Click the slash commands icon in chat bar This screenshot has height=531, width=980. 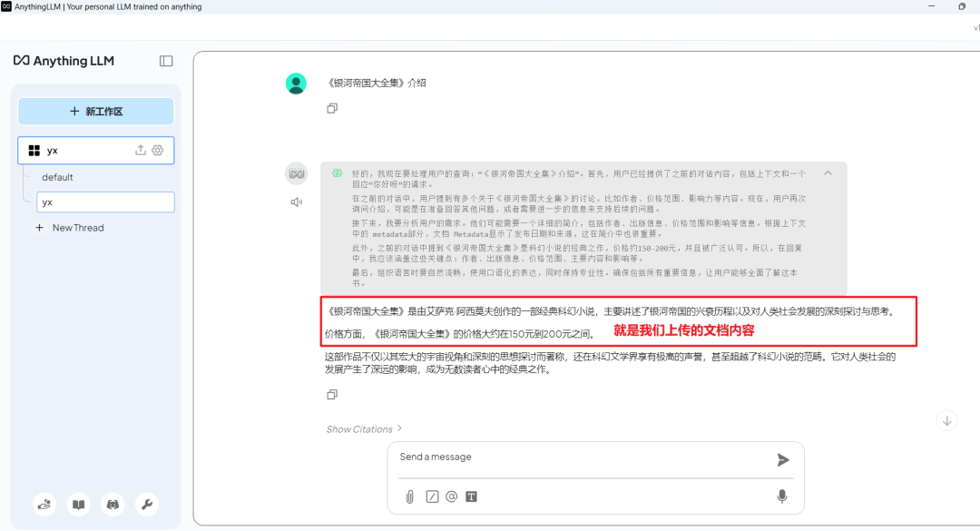point(431,496)
